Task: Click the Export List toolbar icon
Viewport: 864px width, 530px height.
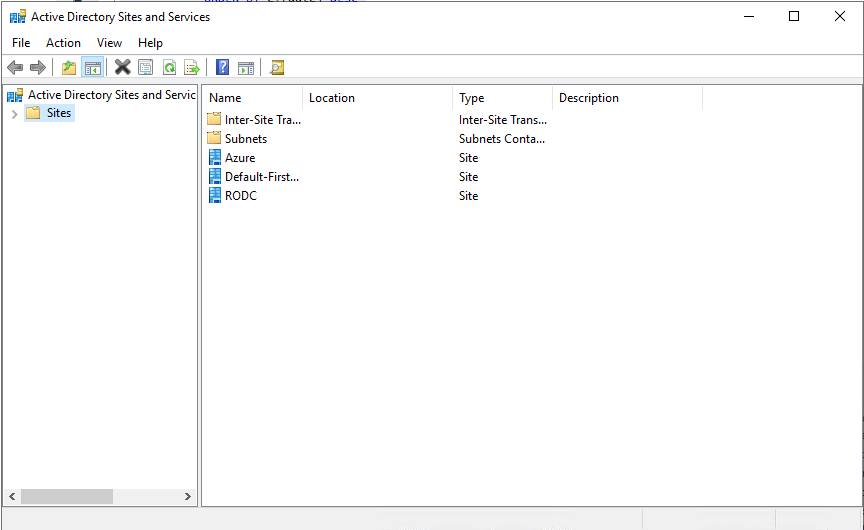Action: tap(192, 68)
